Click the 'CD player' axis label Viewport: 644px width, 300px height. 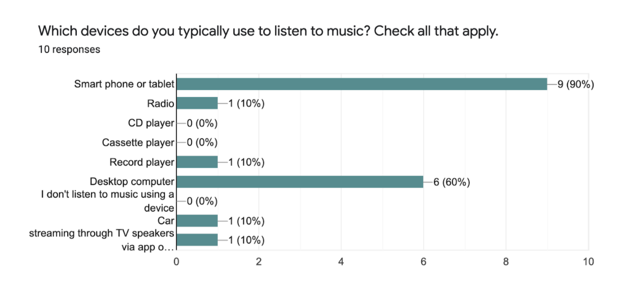tap(151, 123)
